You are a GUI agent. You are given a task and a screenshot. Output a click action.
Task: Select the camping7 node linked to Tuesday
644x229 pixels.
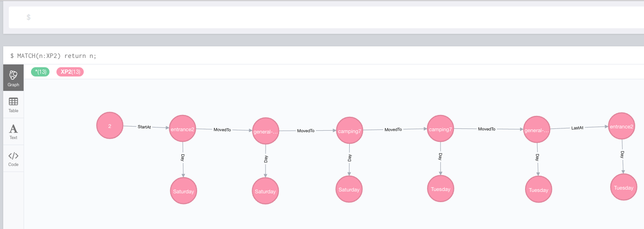(440, 129)
